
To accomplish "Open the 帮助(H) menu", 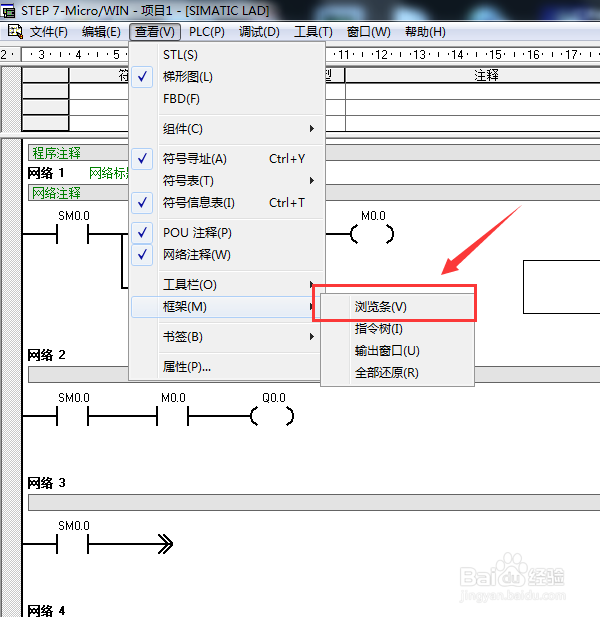I will click(425, 32).
